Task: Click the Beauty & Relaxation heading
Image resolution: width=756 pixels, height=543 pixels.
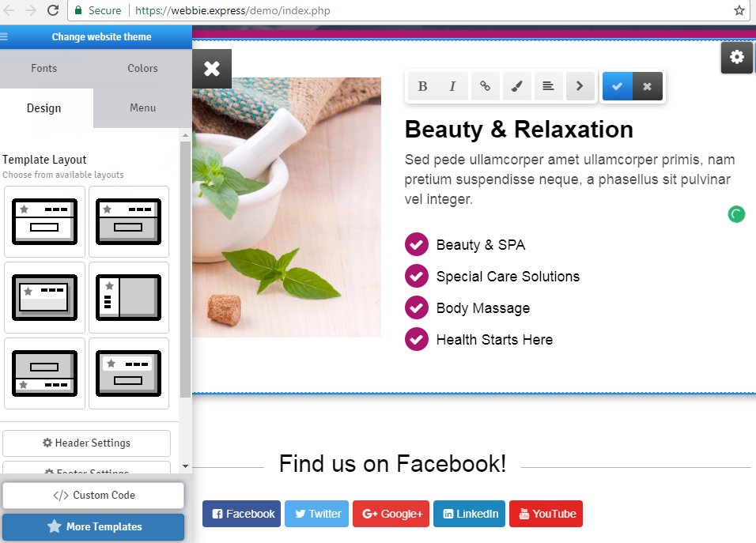Action: tap(519, 130)
